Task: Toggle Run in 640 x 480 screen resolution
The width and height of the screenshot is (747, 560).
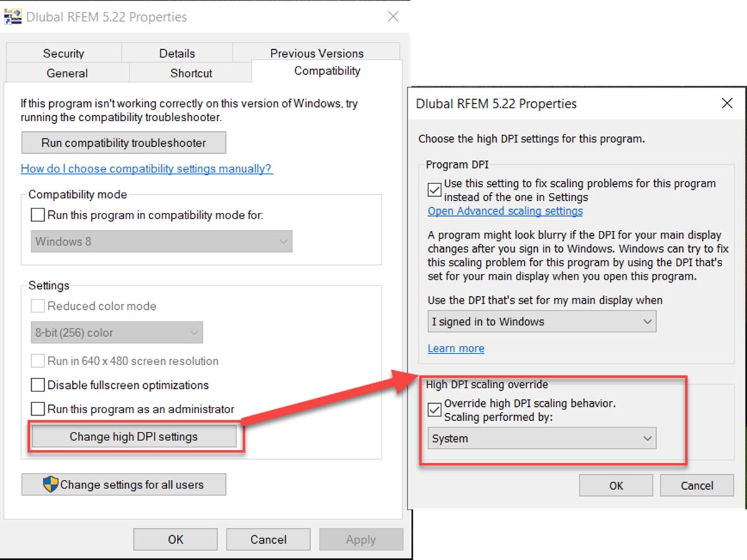Action: 38,361
